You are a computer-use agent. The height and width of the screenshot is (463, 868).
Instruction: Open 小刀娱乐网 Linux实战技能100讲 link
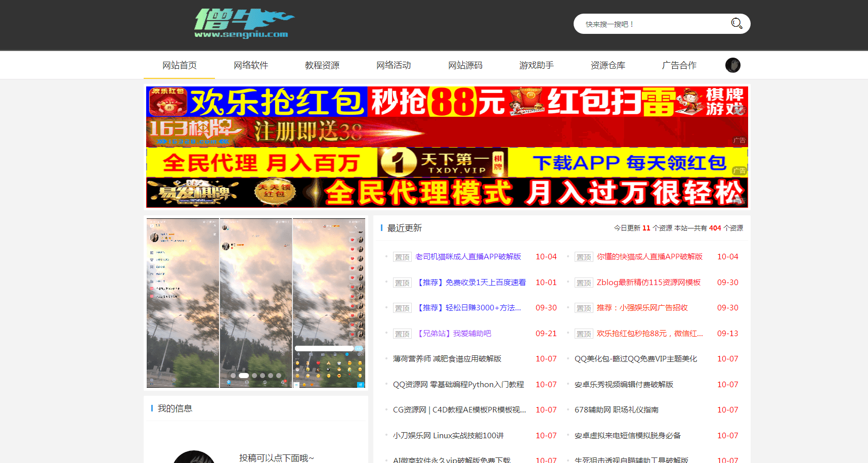click(448, 436)
